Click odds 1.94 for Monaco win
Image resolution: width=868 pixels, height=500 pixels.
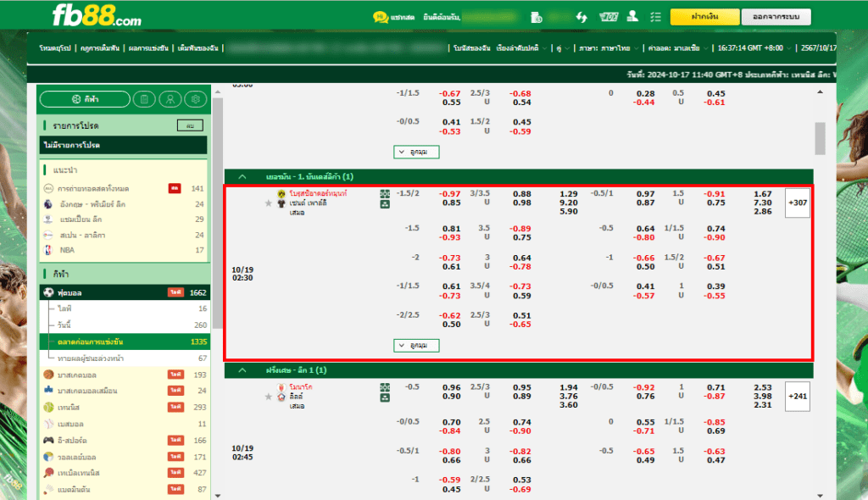[569, 387]
